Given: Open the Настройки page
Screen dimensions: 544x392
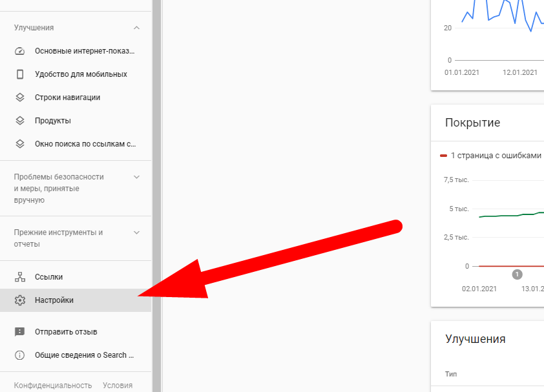Looking at the screenshot, I should (x=76, y=300).
